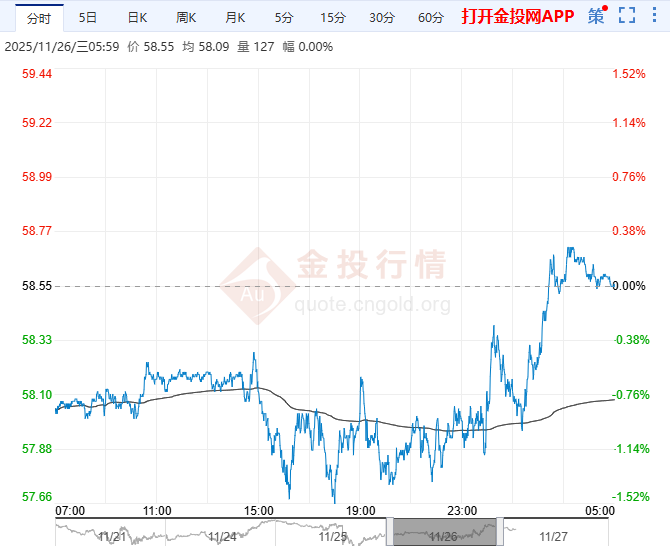The height and width of the screenshot is (546, 670).
Task: Select the 分时 chart tab
Action: click(x=39, y=18)
